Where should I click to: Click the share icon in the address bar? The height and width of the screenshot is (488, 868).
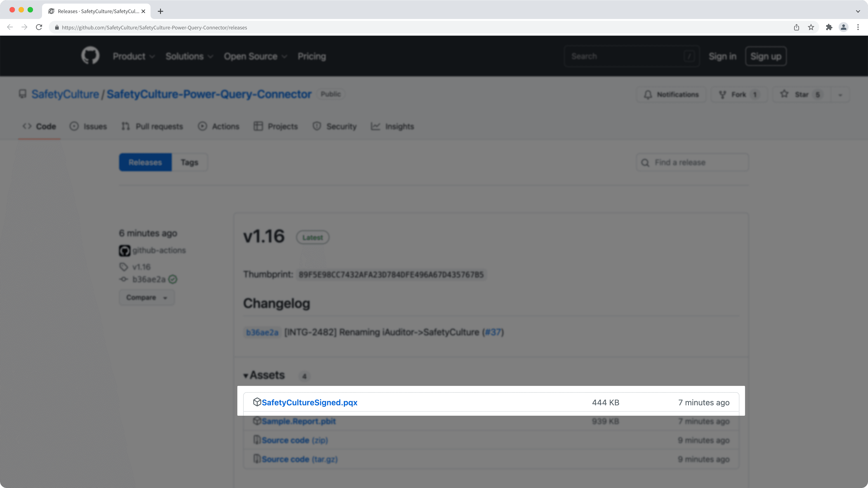(x=797, y=27)
